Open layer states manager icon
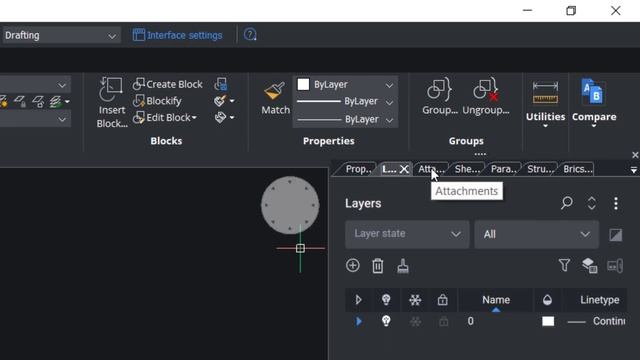 [589, 265]
